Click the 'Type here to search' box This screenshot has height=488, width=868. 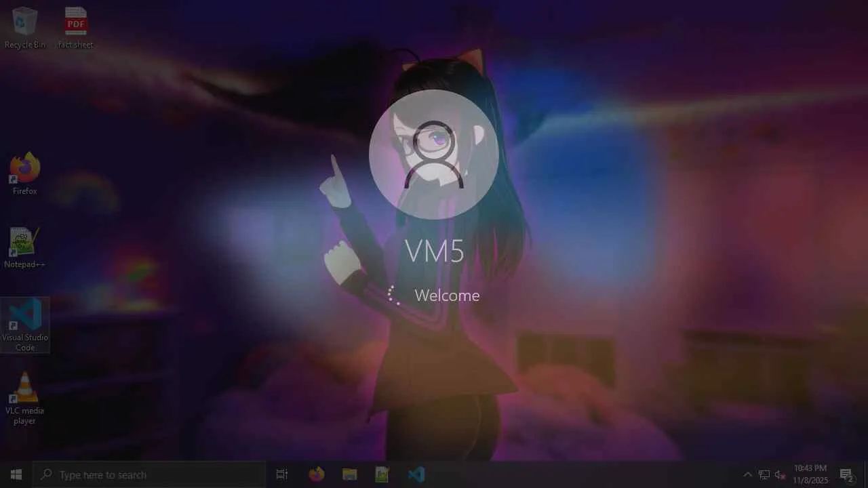(x=149, y=474)
